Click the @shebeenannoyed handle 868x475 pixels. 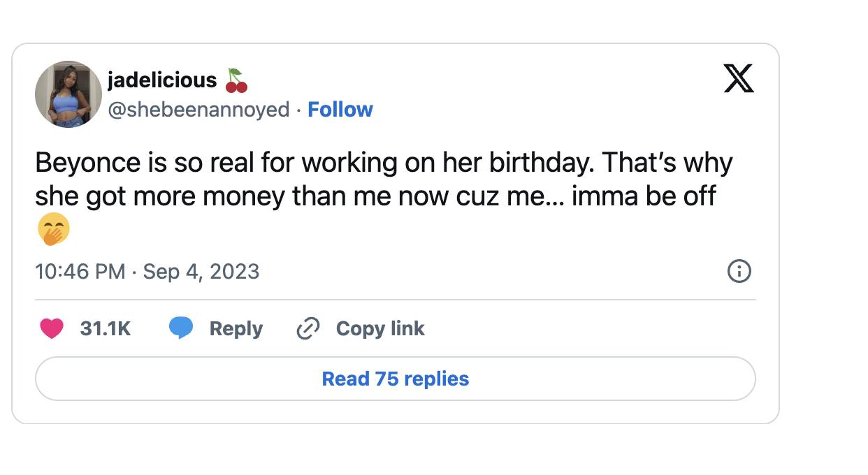click(198, 110)
